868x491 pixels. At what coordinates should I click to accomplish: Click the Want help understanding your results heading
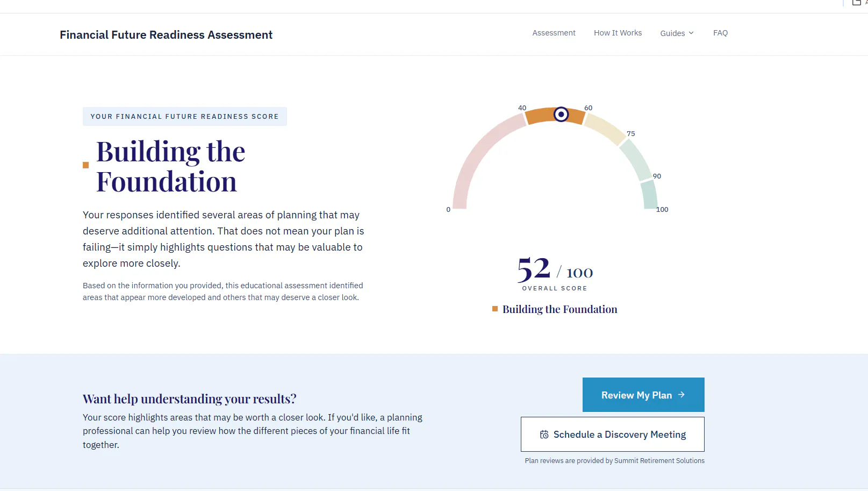point(189,399)
